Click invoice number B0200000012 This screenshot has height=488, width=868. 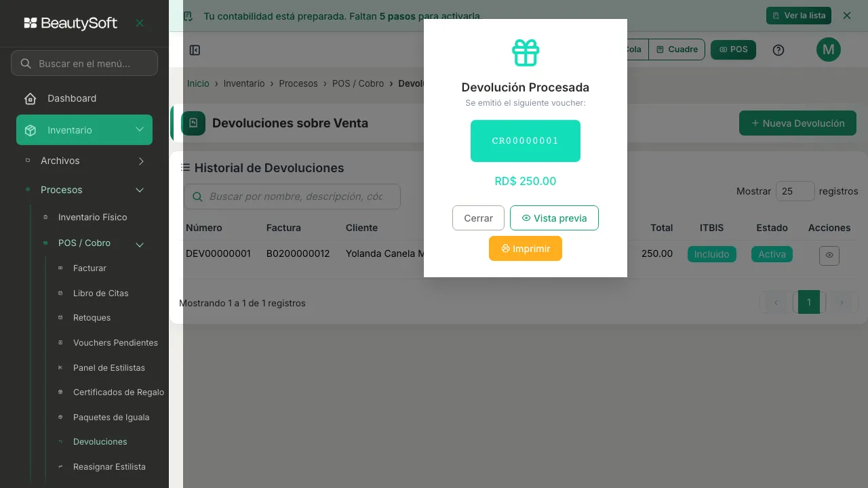pos(298,254)
